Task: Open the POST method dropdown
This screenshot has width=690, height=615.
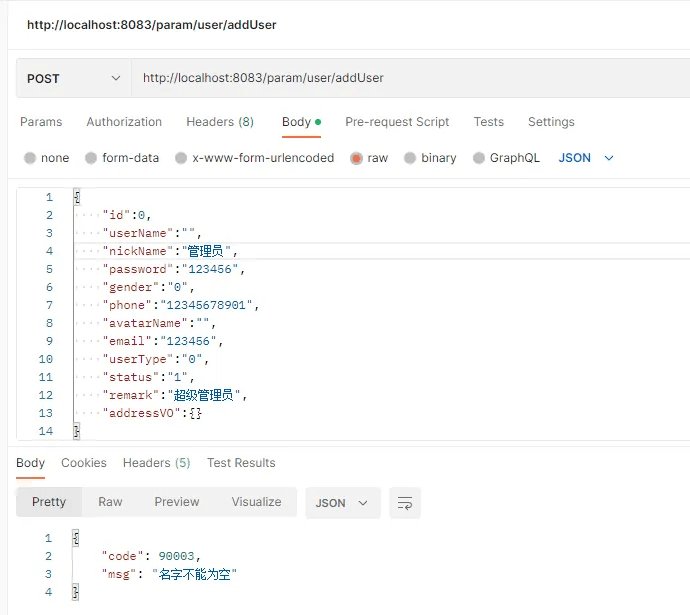Action: click(x=73, y=78)
